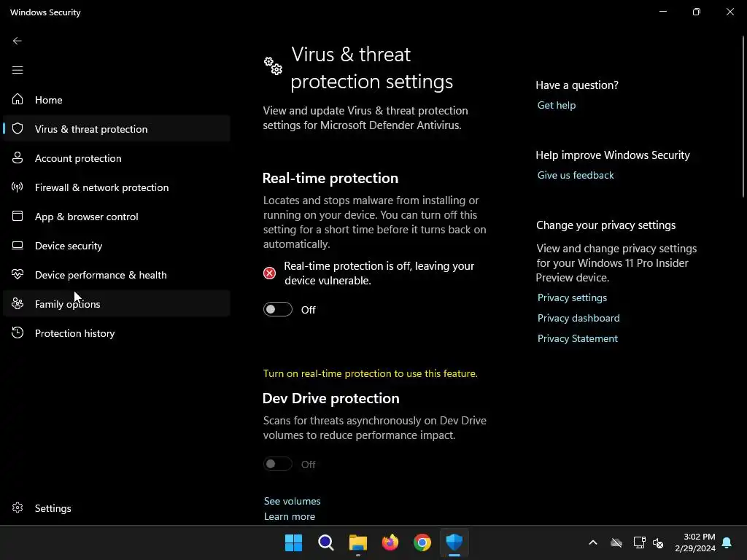Viewport: 747px width, 560px height.
Task: Open Device security section
Action: click(116, 245)
